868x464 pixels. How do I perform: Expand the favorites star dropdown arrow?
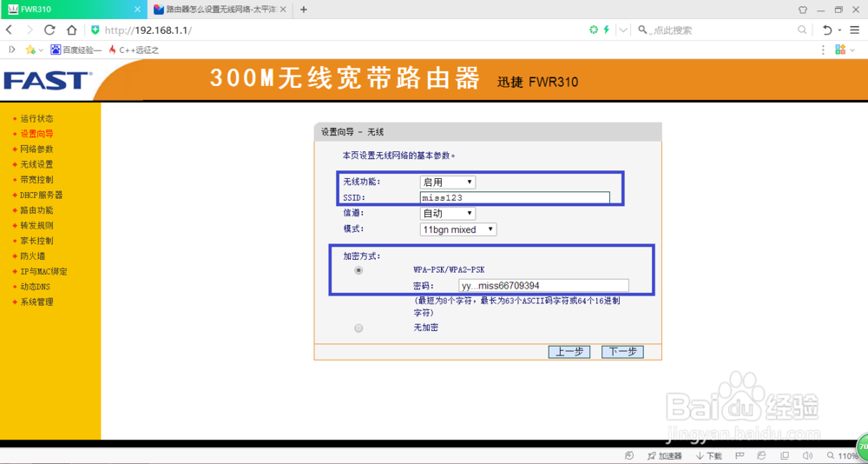click(41, 50)
